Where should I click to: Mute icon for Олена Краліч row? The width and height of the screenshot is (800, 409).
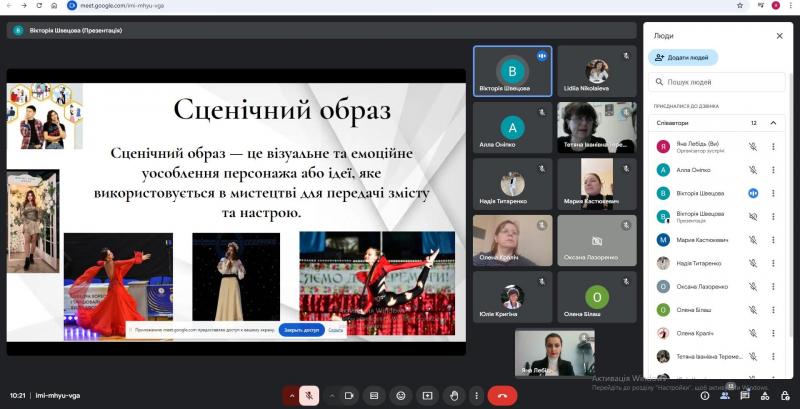[x=753, y=334]
